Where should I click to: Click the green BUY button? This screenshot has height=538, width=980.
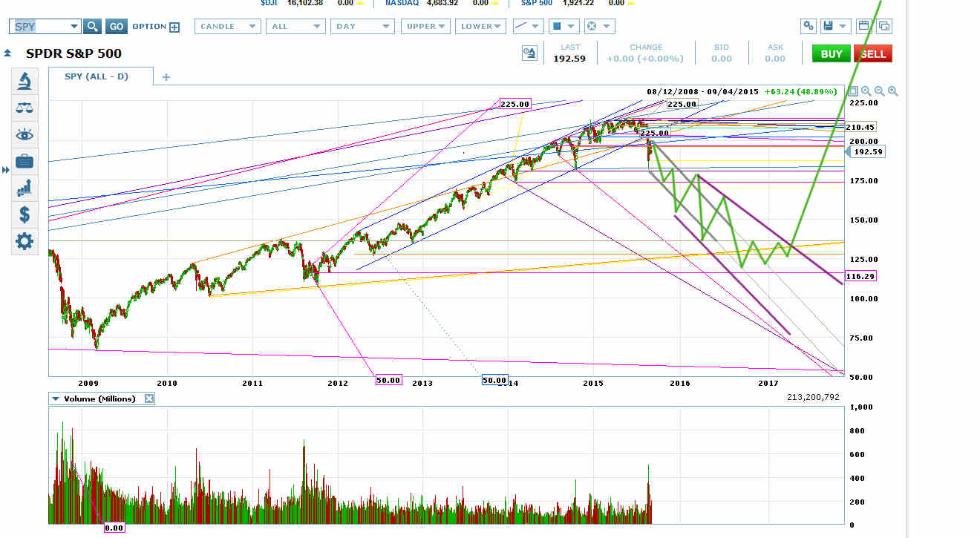point(832,53)
